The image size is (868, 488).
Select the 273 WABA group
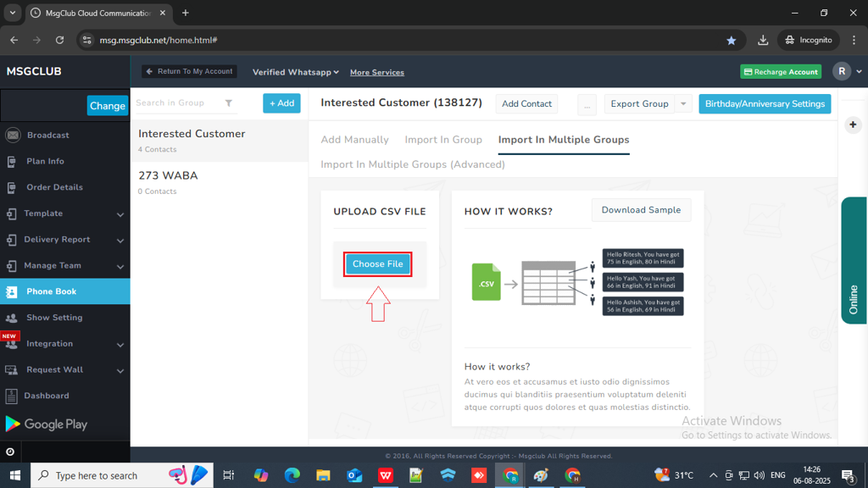pyautogui.click(x=220, y=183)
